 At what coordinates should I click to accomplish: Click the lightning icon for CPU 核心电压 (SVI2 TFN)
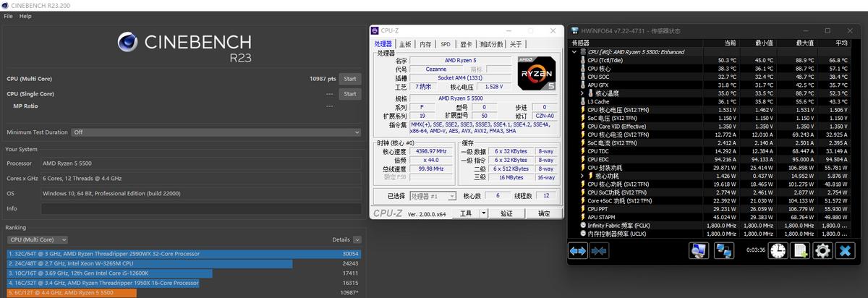tap(583, 109)
